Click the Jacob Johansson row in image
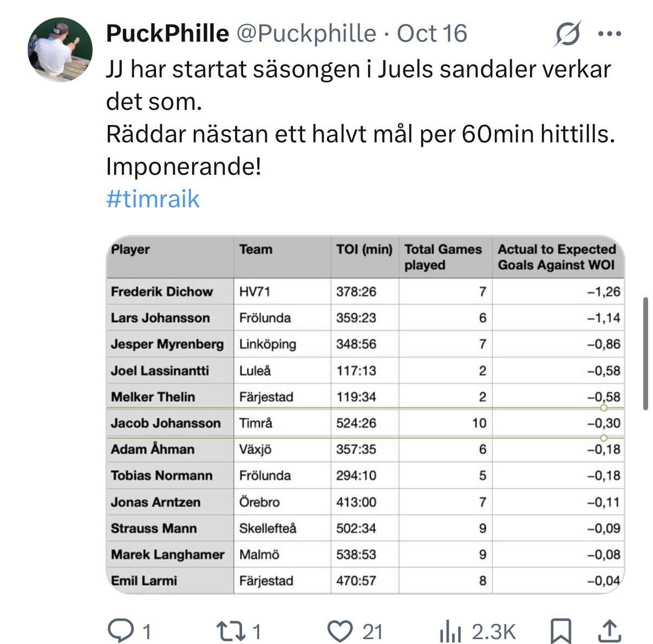 (365, 423)
